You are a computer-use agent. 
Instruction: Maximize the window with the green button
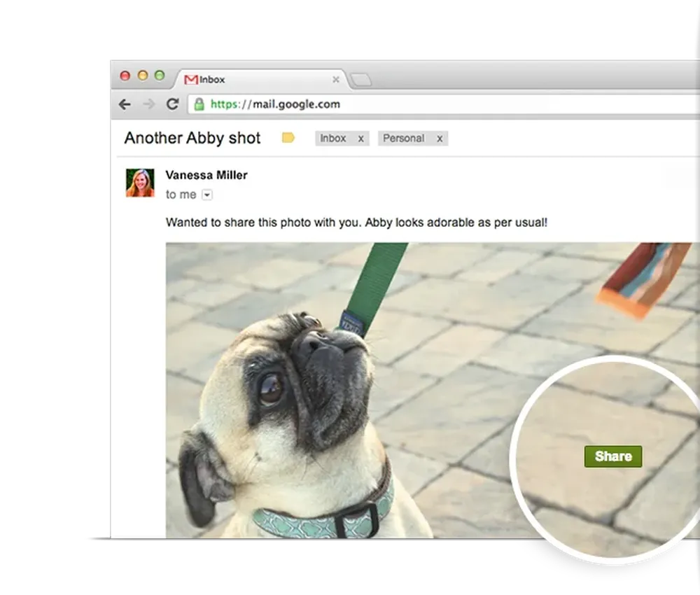159,76
